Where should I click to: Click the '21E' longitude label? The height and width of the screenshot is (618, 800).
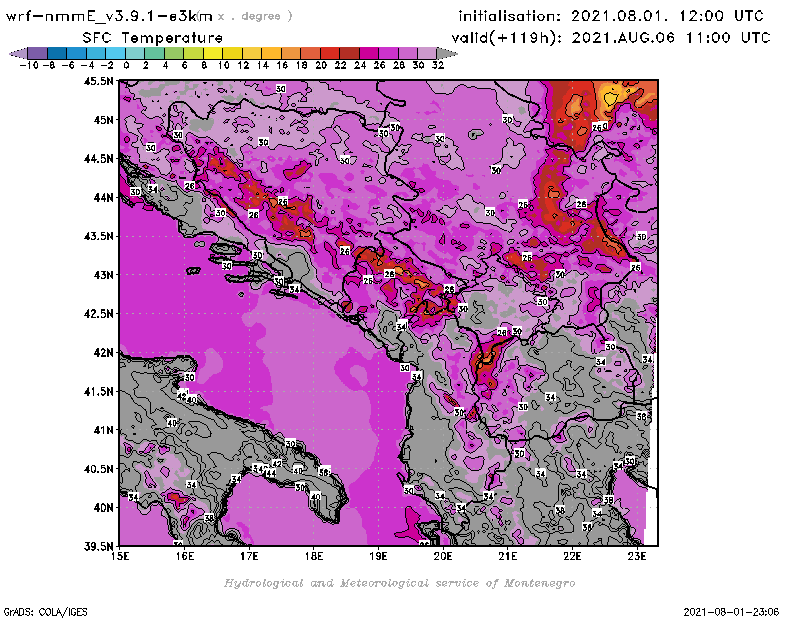click(x=508, y=556)
